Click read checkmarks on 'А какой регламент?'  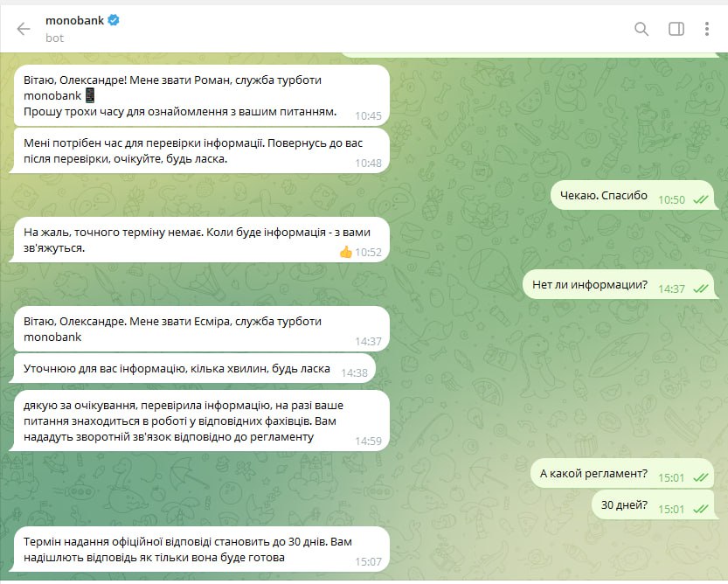coord(700,477)
